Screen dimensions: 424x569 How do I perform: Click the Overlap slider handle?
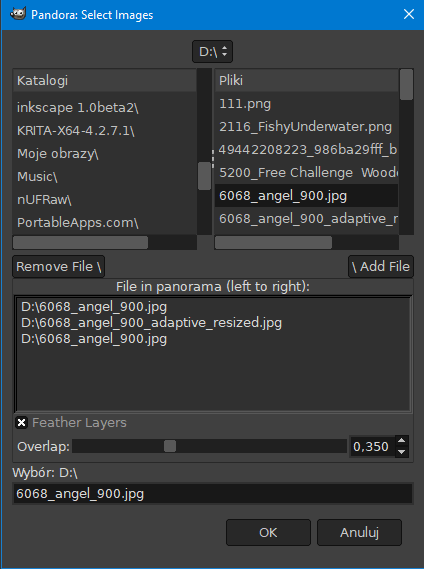[x=170, y=446]
